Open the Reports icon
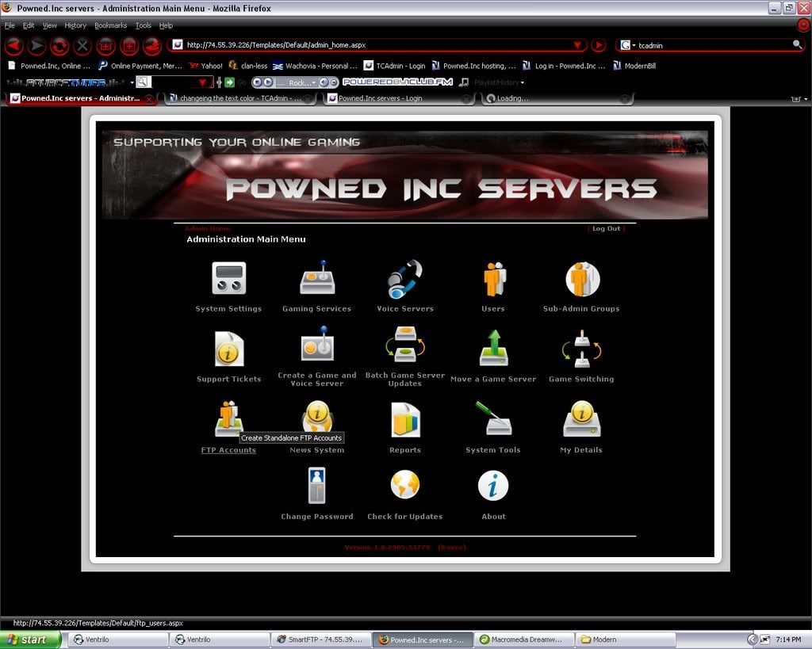This screenshot has height=649, width=812. tap(405, 420)
